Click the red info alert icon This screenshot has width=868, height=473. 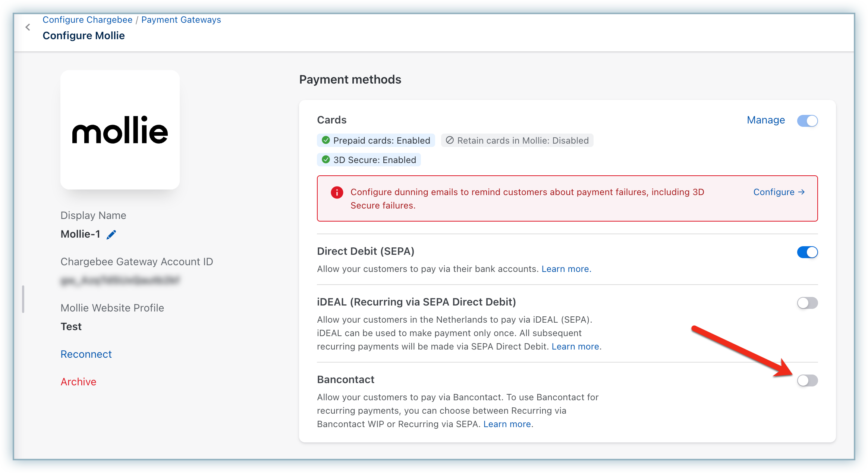click(x=337, y=192)
